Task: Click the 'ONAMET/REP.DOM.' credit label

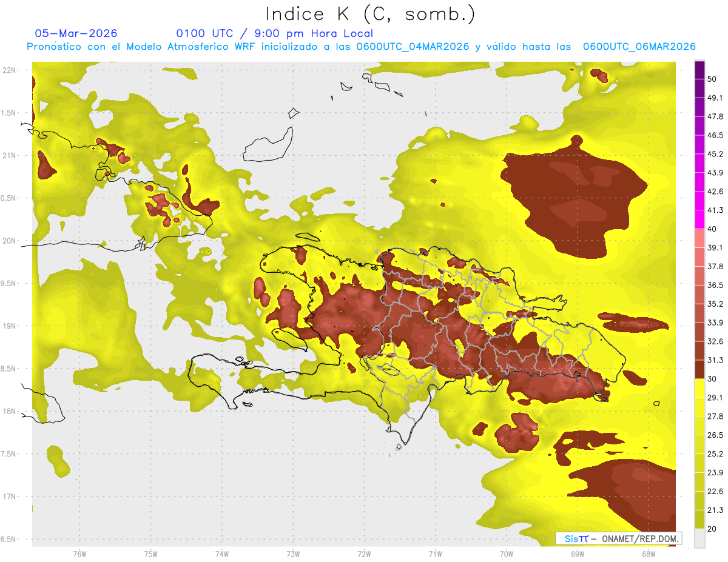Action: (641, 538)
